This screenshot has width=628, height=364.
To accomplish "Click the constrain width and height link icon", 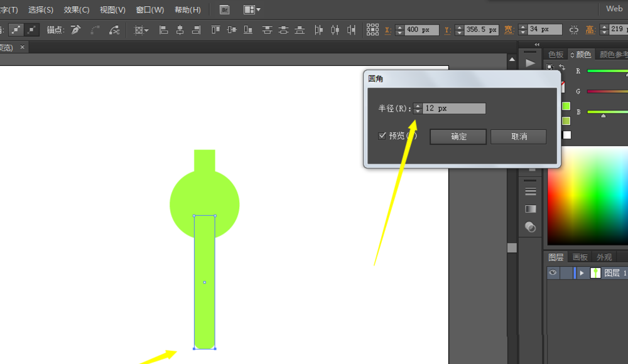I will pos(574,29).
